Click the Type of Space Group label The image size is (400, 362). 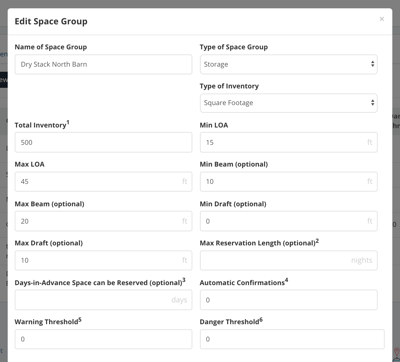(x=234, y=47)
